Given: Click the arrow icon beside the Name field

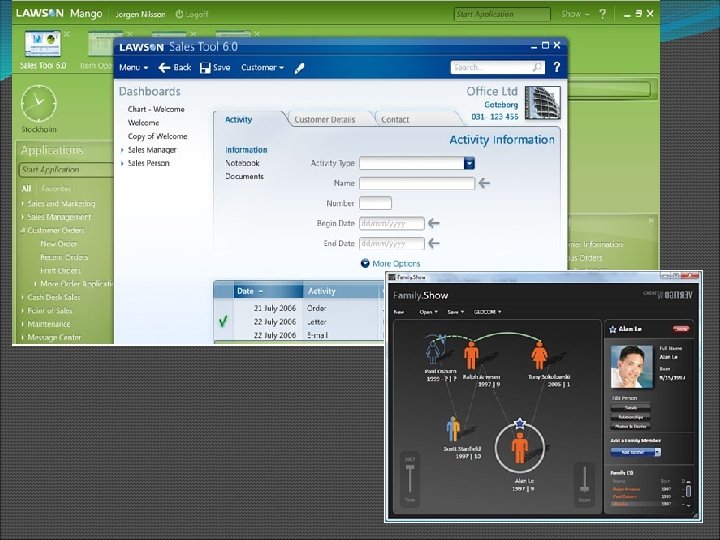Looking at the screenshot, I should coord(484,183).
